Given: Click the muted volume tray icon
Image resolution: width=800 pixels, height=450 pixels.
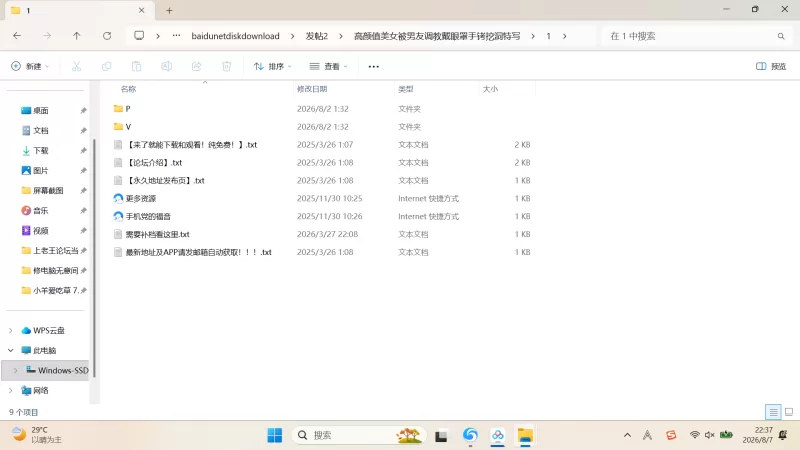Looking at the screenshot, I should click(710, 435).
